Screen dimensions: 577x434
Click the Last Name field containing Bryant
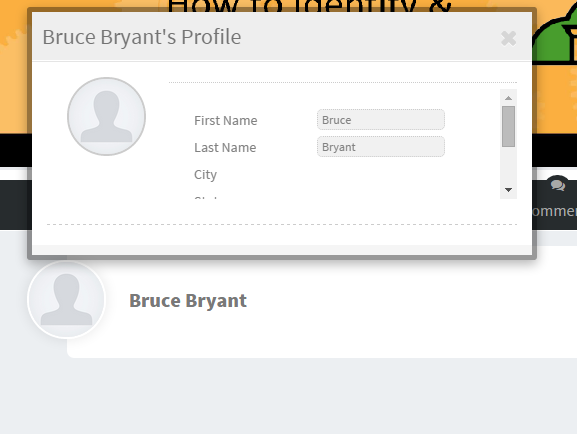381,147
